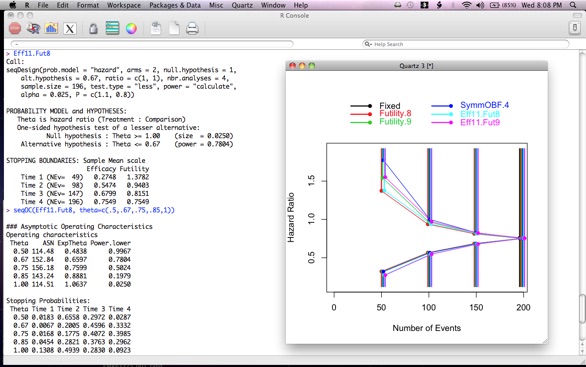
Task: Click the Eff11.Fut8 legend label in plot
Action: pos(480,114)
